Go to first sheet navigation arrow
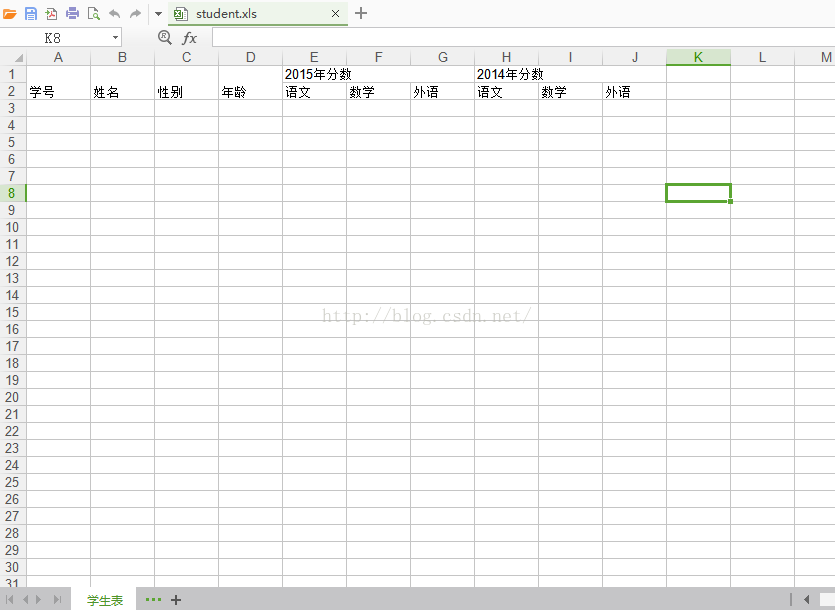Viewport: 835px width, 610px height. coord(10,599)
